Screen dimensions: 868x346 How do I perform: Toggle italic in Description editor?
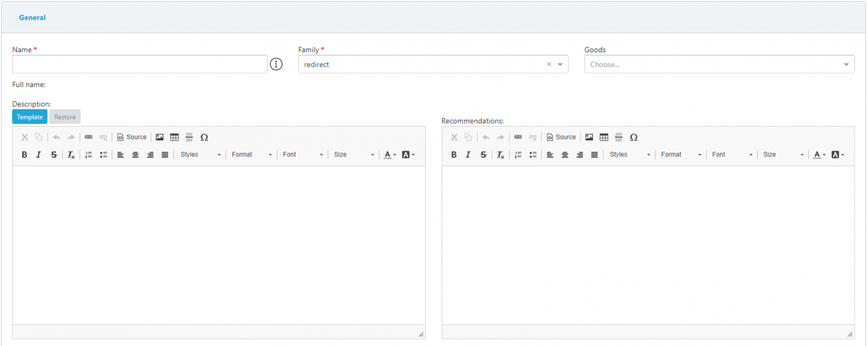[39, 155]
